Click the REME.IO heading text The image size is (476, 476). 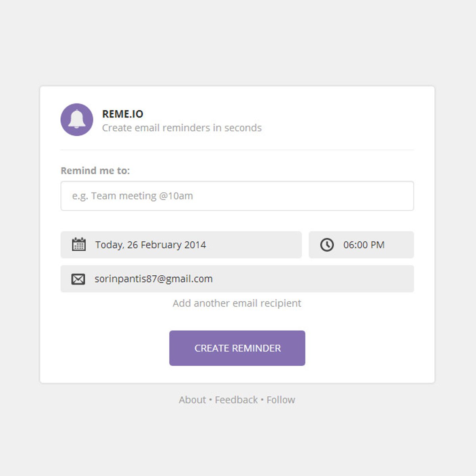click(x=123, y=114)
